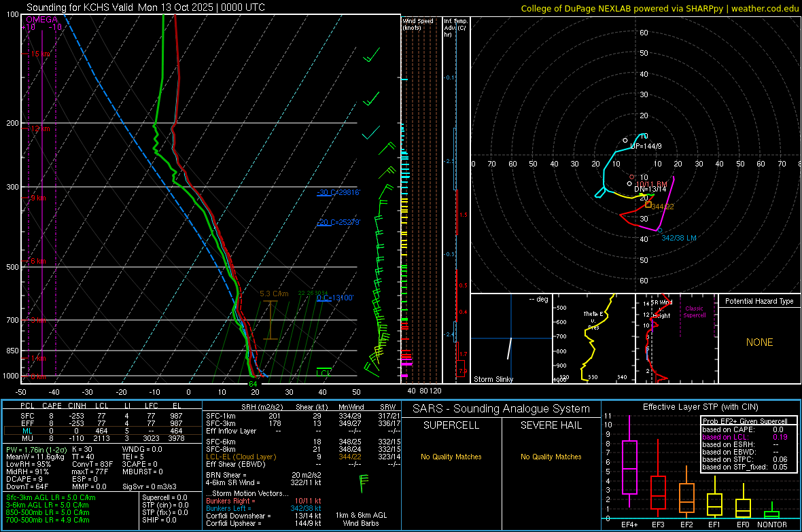
Task: Click the red 'Bunkers Right =' row
Action: [x=264, y=501]
